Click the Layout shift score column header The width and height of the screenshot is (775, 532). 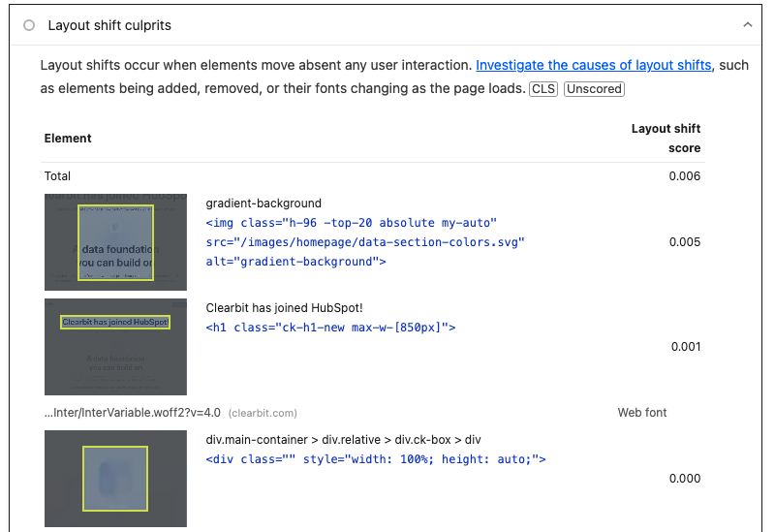click(666, 139)
